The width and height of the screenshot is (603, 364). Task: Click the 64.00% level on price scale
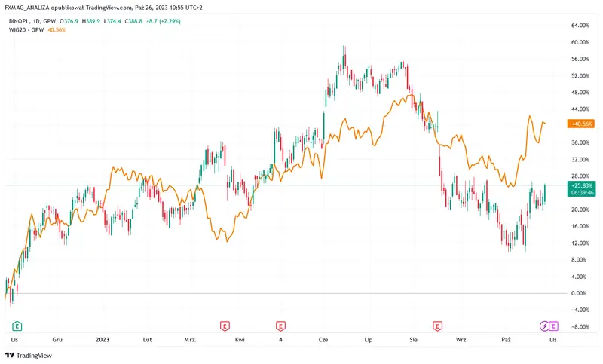click(x=580, y=25)
